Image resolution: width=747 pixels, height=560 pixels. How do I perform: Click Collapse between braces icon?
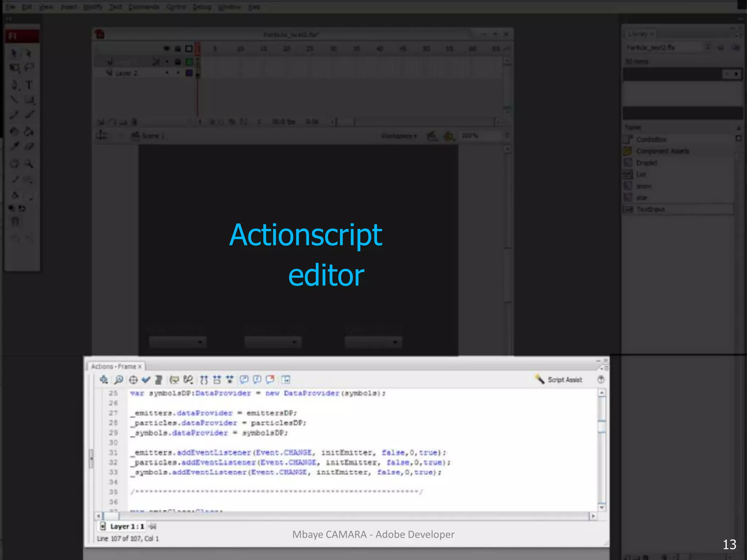point(204,380)
